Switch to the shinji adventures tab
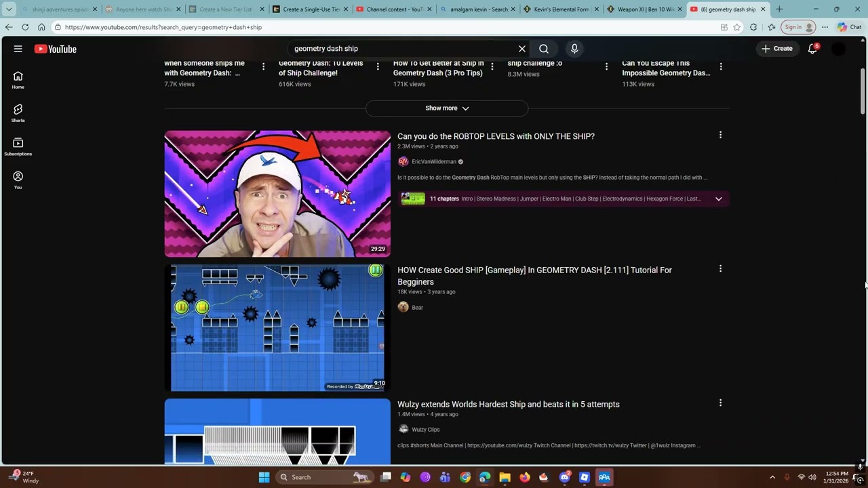 pos(59,9)
